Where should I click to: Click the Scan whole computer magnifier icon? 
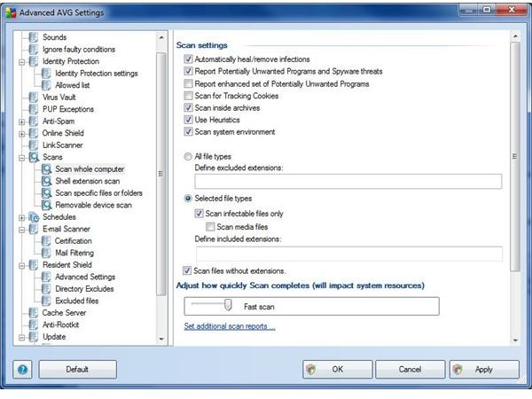[46, 169]
